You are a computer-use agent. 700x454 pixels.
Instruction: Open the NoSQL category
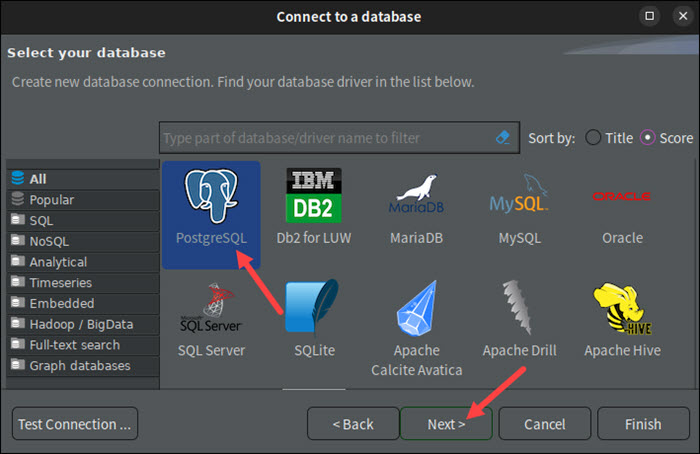(83, 241)
